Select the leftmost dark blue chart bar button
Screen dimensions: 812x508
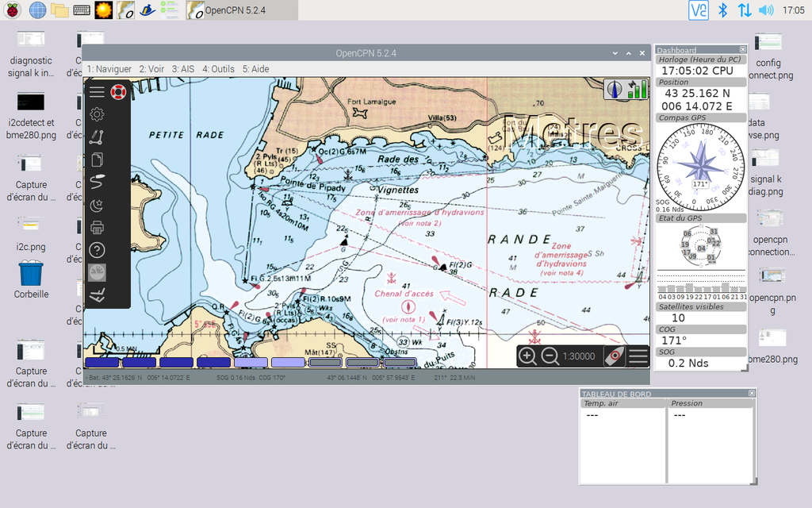click(102, 362)
